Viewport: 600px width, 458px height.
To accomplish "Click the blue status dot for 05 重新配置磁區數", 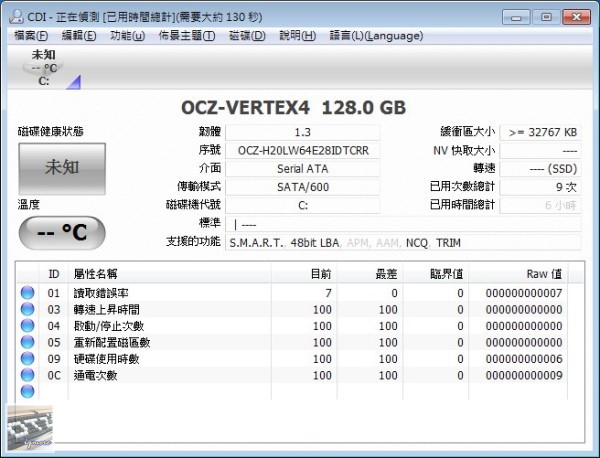I will tap(27, 342).
